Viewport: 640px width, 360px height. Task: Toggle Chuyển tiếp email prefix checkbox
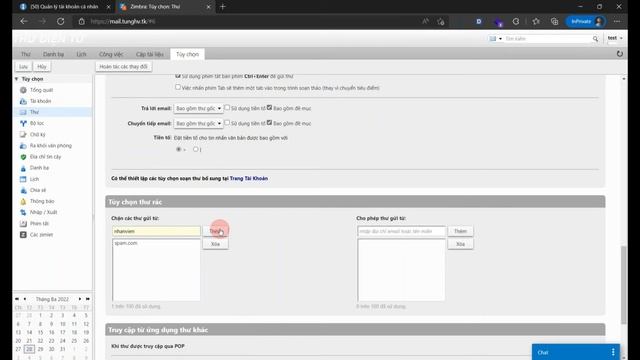(x=227, y=122)
